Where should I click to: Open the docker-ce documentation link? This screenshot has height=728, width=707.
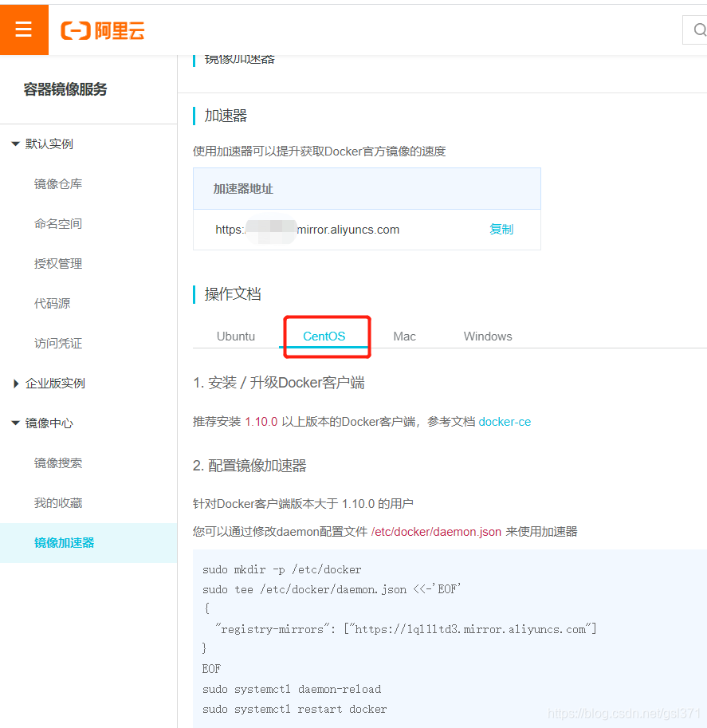point(505,422)
